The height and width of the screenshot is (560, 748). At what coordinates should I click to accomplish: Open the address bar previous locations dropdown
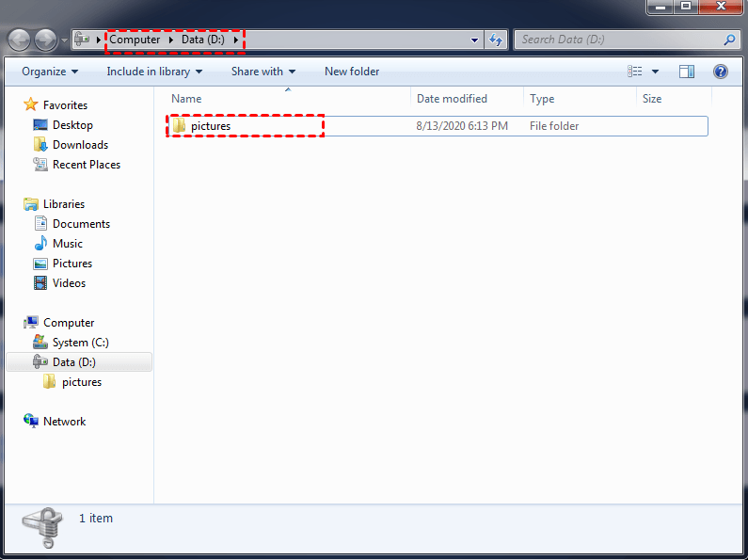coord(474,40)
